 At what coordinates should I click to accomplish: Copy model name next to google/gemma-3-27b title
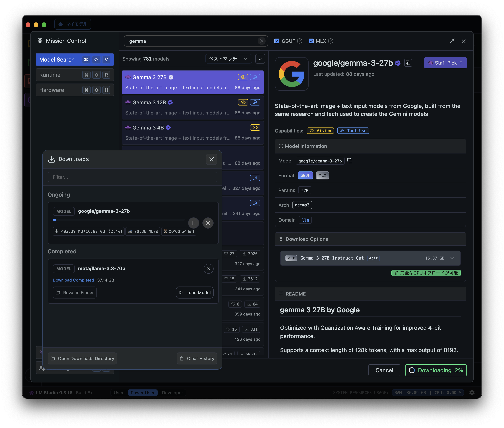pyautogui.click(x=408, y=63)
